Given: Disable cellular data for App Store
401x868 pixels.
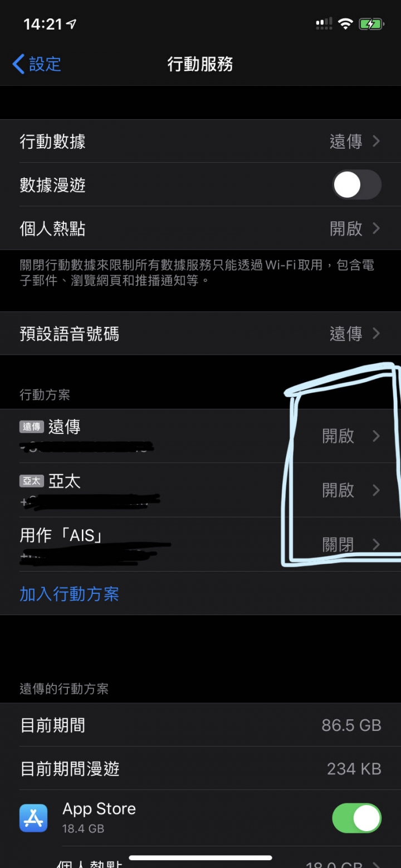Looking at the screenshot, I should point(357,818).
